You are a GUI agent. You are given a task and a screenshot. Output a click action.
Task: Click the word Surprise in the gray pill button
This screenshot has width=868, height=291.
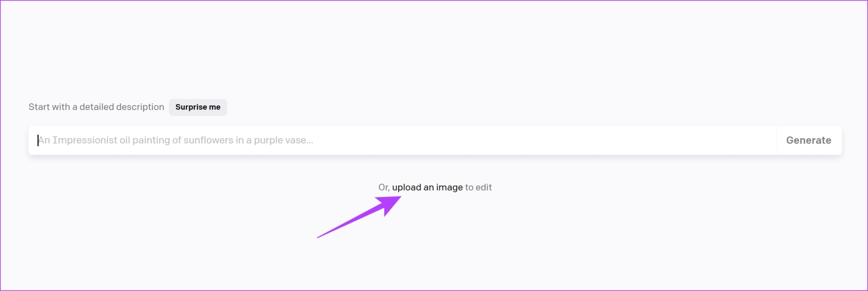tap(191, 107)
